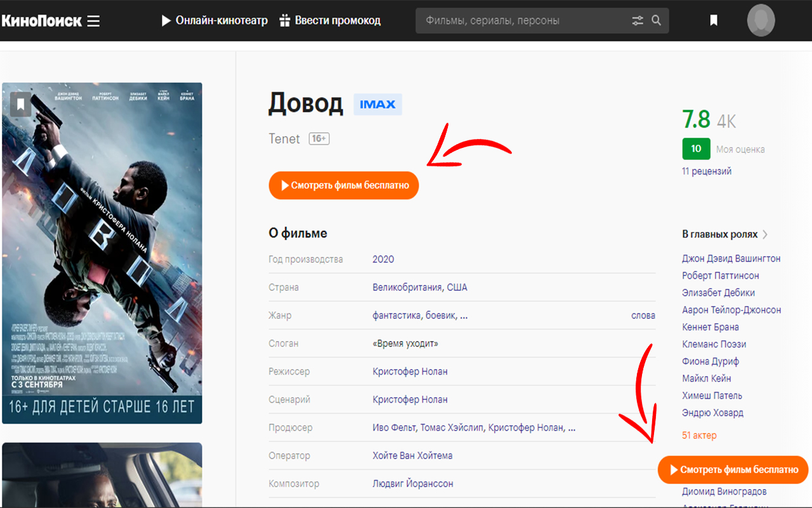Click the profile avatar icon
This screenshot has width=812, height=508.
(761, 20)
